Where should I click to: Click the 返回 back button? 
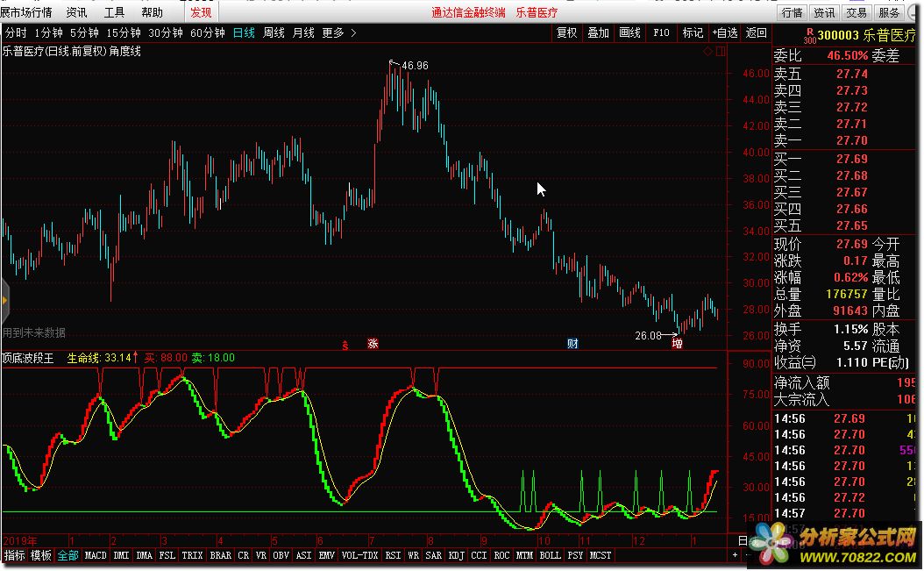coord(756,33)
